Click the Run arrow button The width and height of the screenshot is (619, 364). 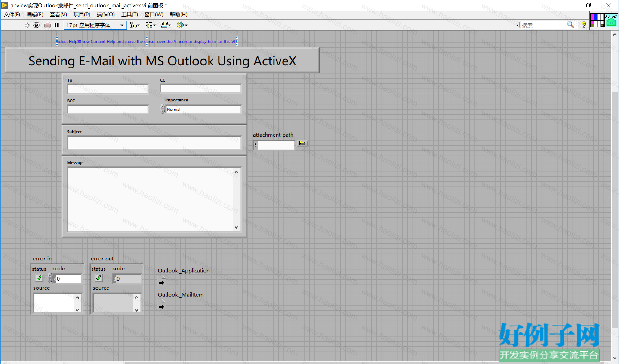27,25
